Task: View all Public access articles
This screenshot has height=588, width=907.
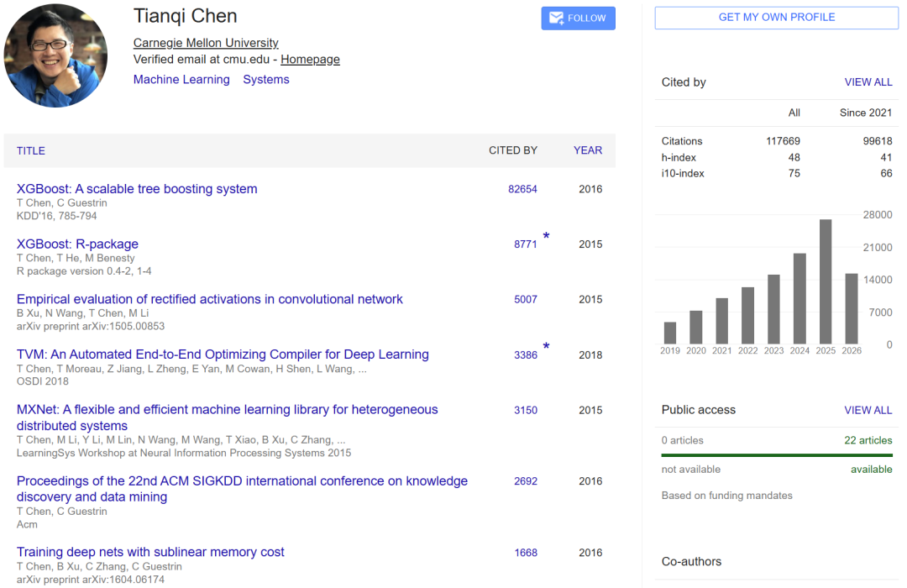Action: pos(868,410)
